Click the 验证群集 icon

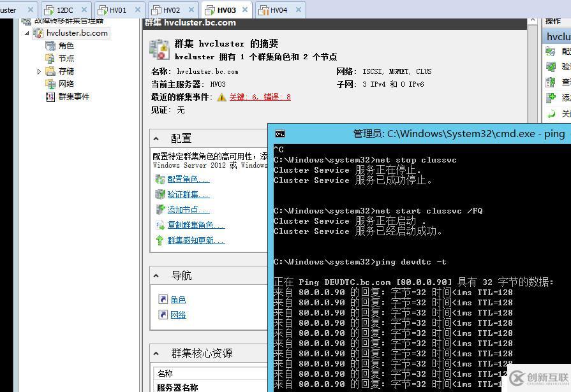pyautogui.click(x=160, y=194)
